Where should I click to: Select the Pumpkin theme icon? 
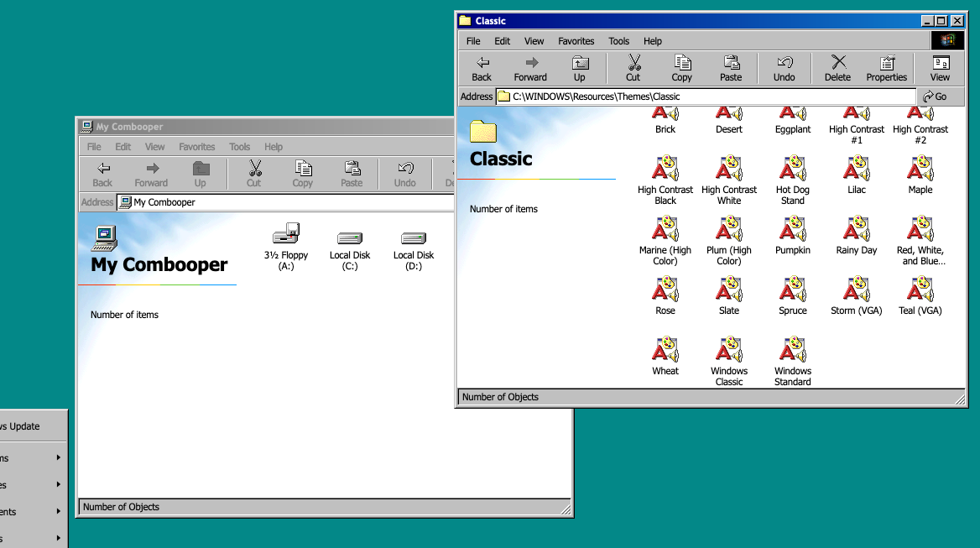click(792, 229)
